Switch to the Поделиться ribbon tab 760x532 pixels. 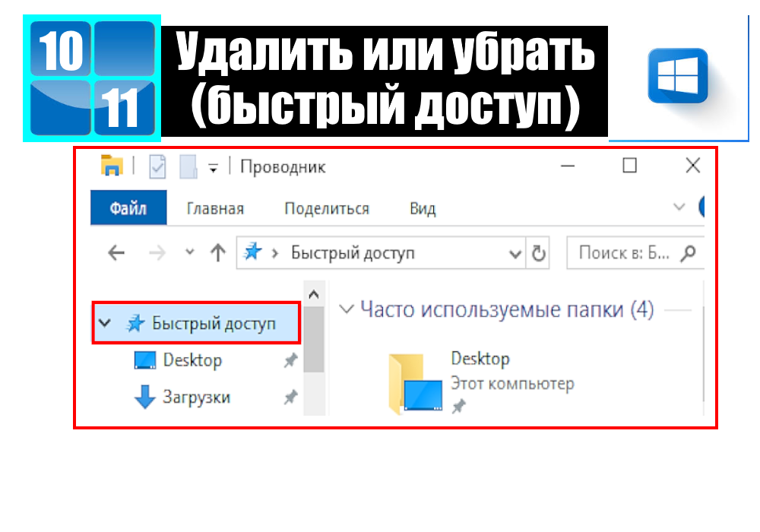pos(327,209)
